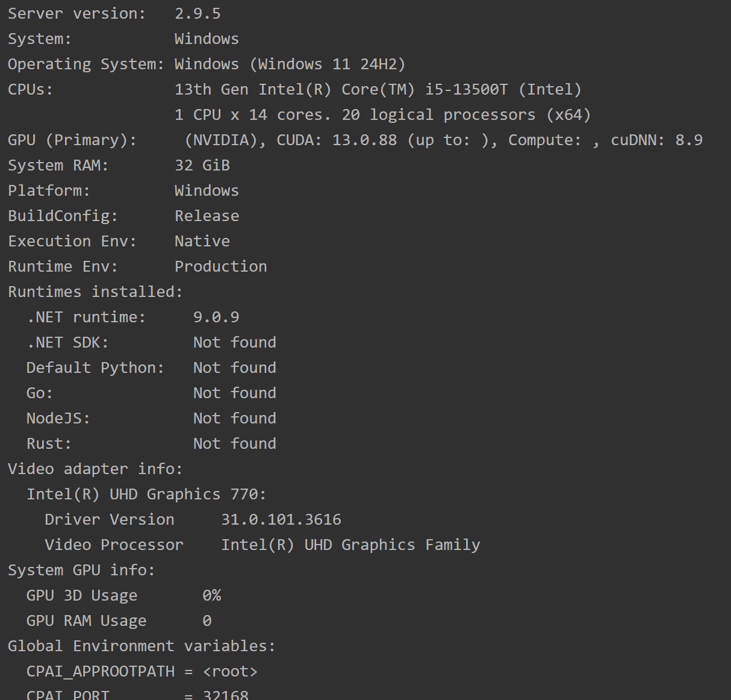This screenshot has width=731, height=700.
Task: Click the driver version 31.0.101.3616
Action: click(x=281, y=519)
